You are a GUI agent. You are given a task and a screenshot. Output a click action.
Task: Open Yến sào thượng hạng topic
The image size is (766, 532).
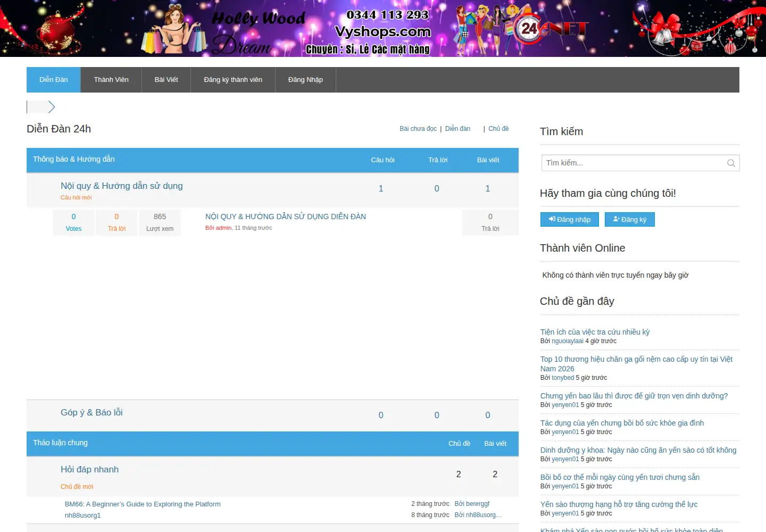click(619, 504)
